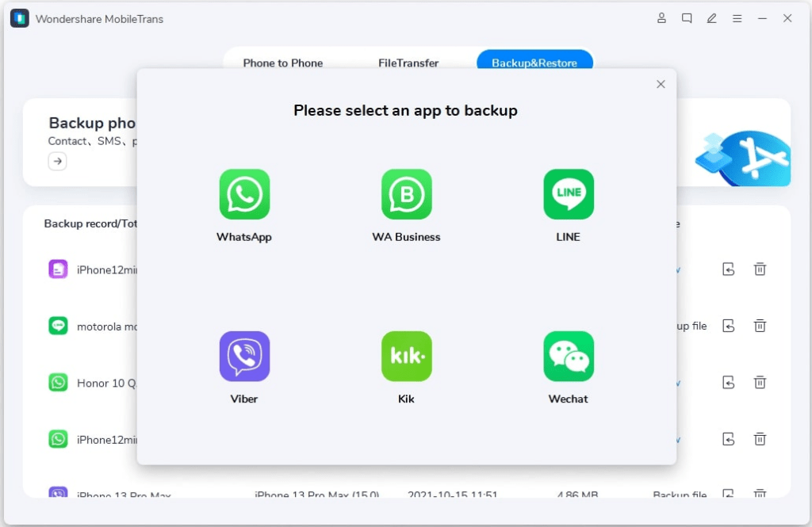Screen dimensions: 812x527
Task: Switch to the FileTransfer tab
Action: click(408, 63)
